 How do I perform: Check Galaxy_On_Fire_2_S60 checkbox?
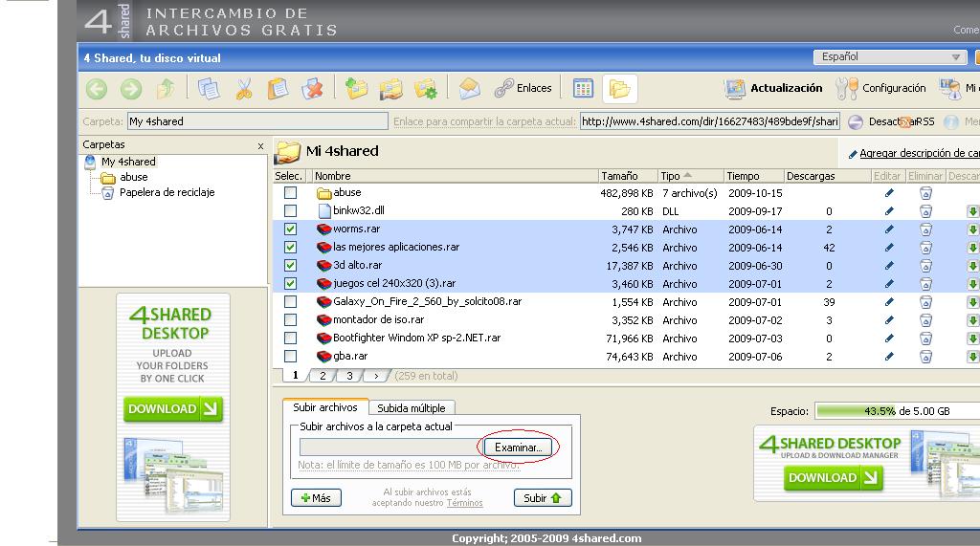pos(291,302)
